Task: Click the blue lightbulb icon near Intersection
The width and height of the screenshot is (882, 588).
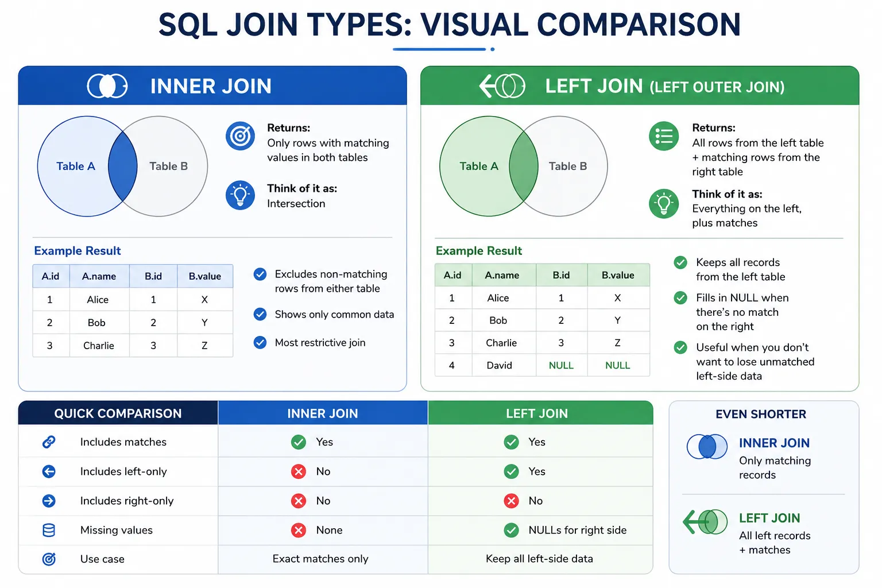Action: [240, 195]
